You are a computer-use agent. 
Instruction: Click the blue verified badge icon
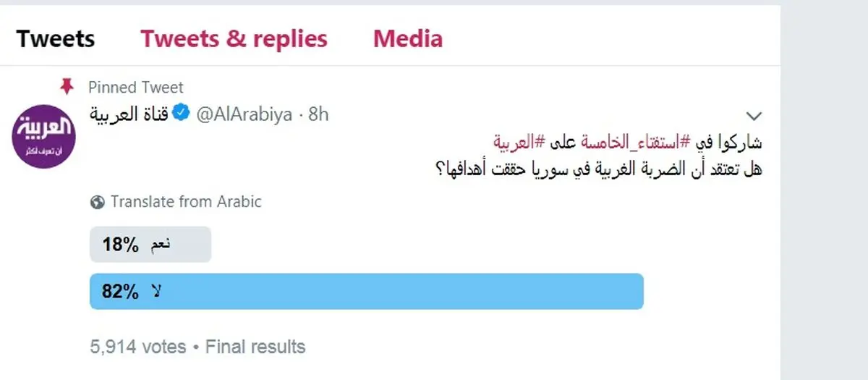184,114
